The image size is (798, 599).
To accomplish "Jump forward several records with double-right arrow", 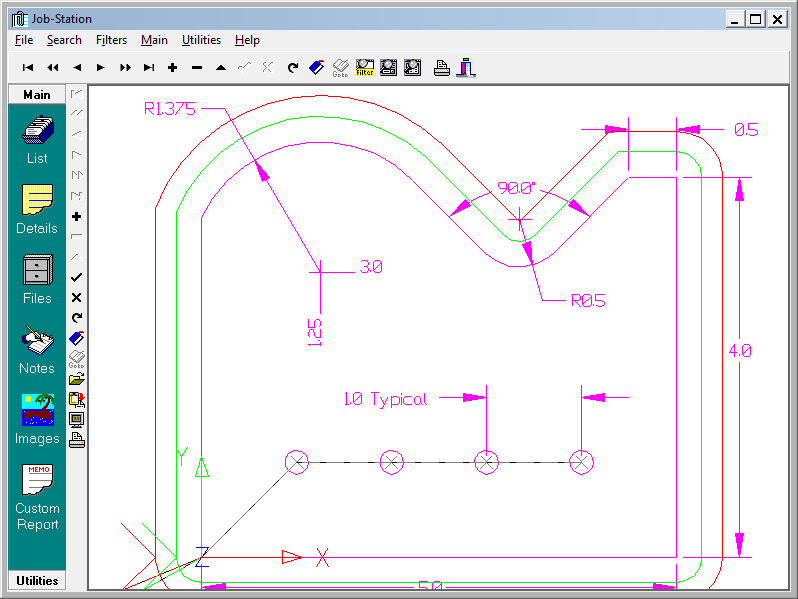I will coord(125,67).
